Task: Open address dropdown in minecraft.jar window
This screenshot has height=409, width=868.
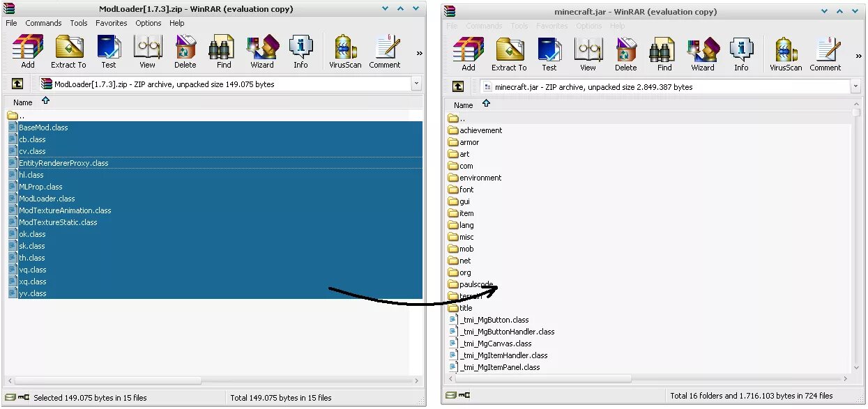Action: tap(856, 87)
